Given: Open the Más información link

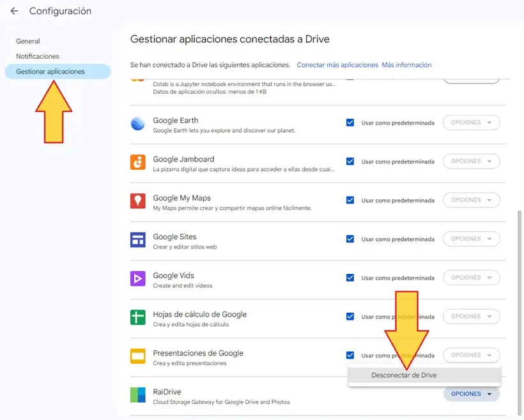Looking at the screenshot, I should tap(406, 64).
